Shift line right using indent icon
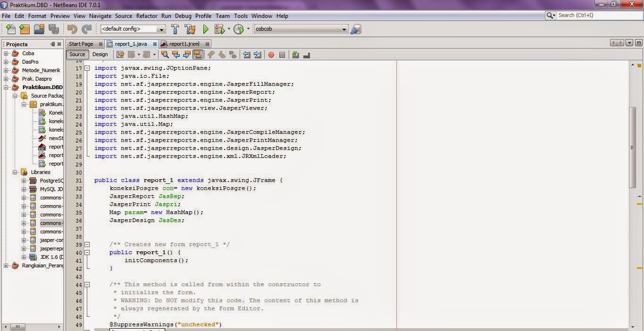 pos(257,55)
